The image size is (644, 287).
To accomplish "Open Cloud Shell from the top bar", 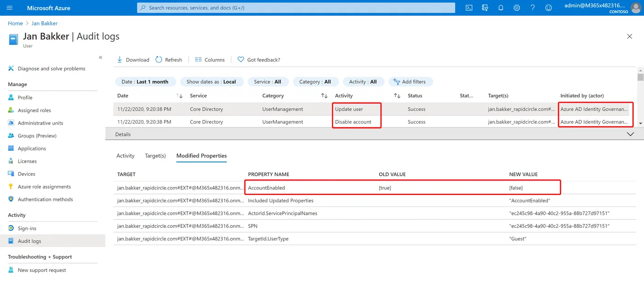I will [x=469, y=8].
